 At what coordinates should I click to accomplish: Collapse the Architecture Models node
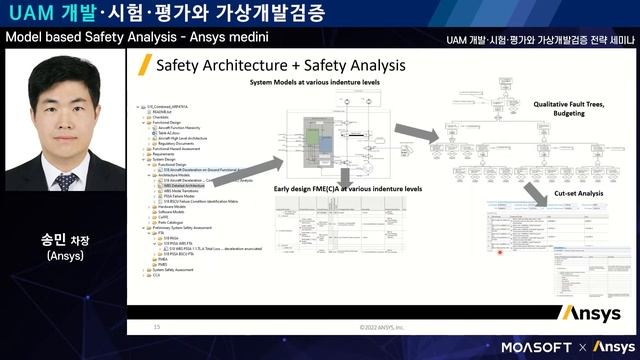tap(149, 175)
